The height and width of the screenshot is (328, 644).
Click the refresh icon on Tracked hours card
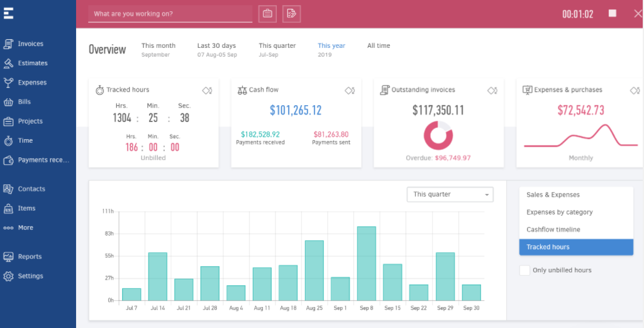[207, 90]
